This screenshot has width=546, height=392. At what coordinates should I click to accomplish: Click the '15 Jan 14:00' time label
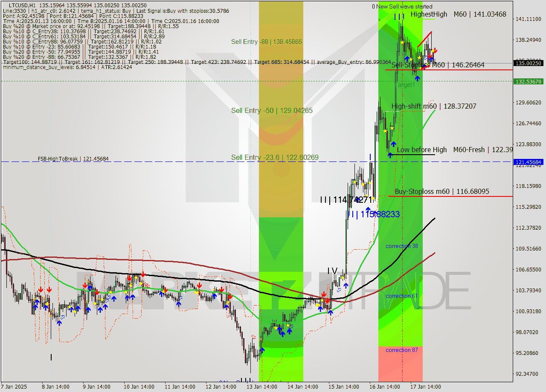click(344, 387)
